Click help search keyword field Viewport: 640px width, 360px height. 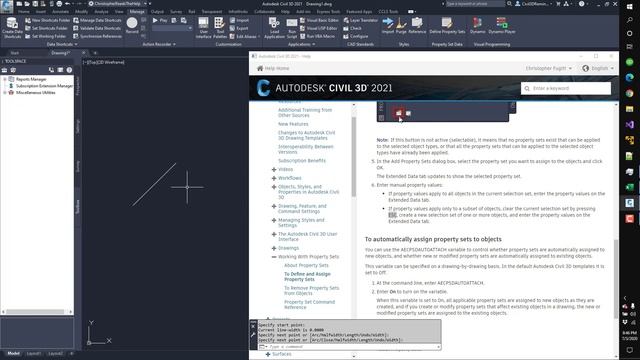click(x=566, y=88)
